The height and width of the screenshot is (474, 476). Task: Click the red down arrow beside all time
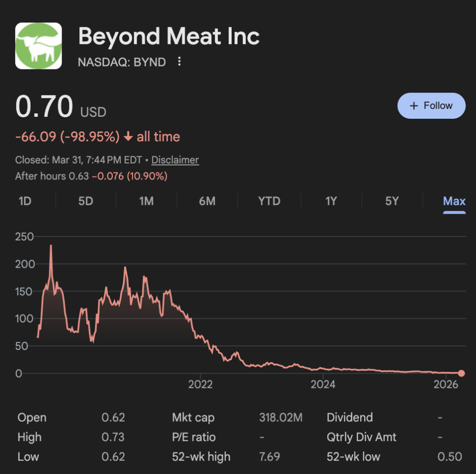(128, 137)
